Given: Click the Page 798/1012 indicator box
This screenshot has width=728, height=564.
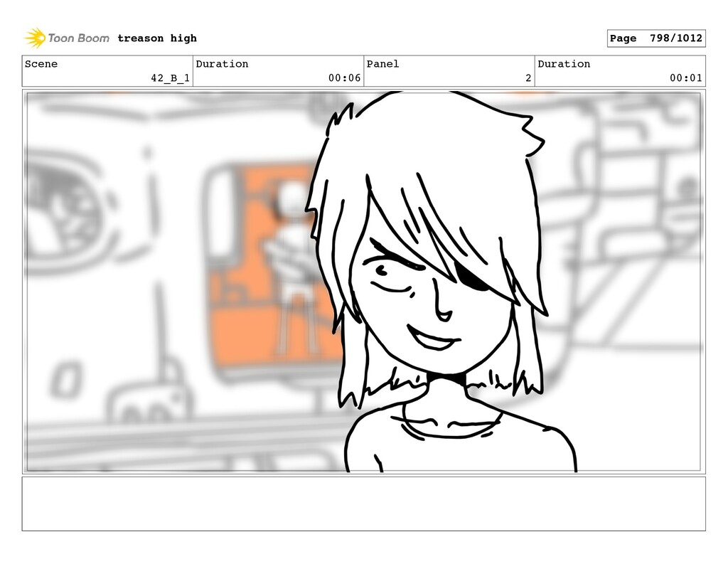Looking at the screenshot, I should coord(656,38).
